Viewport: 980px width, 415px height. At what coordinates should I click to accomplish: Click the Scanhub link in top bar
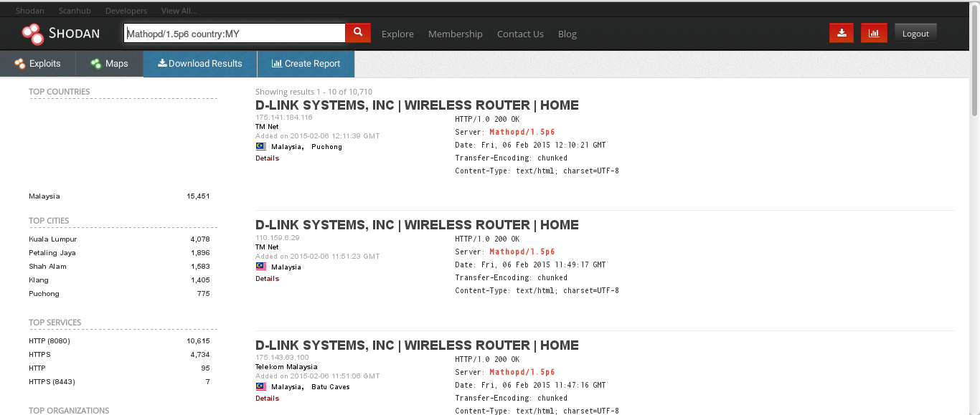coord(75,11)
